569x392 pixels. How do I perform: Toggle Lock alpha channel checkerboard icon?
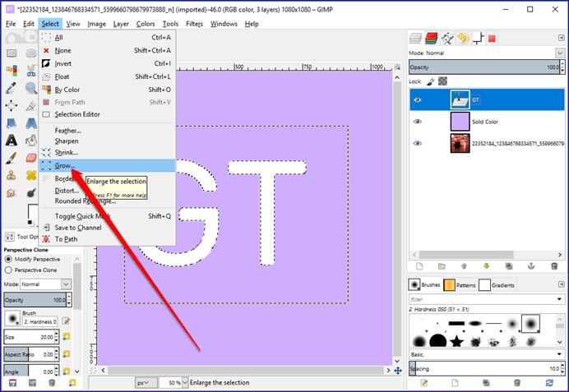point(442,81)
